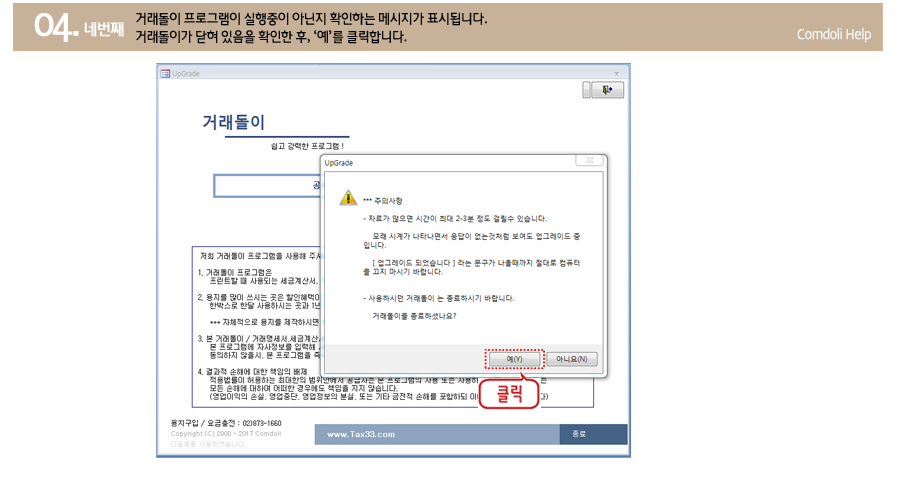Click the "쉽고 강력한 프로그램 !" tagline
Screen dimensions: 900x479
(x=307, y=146)
